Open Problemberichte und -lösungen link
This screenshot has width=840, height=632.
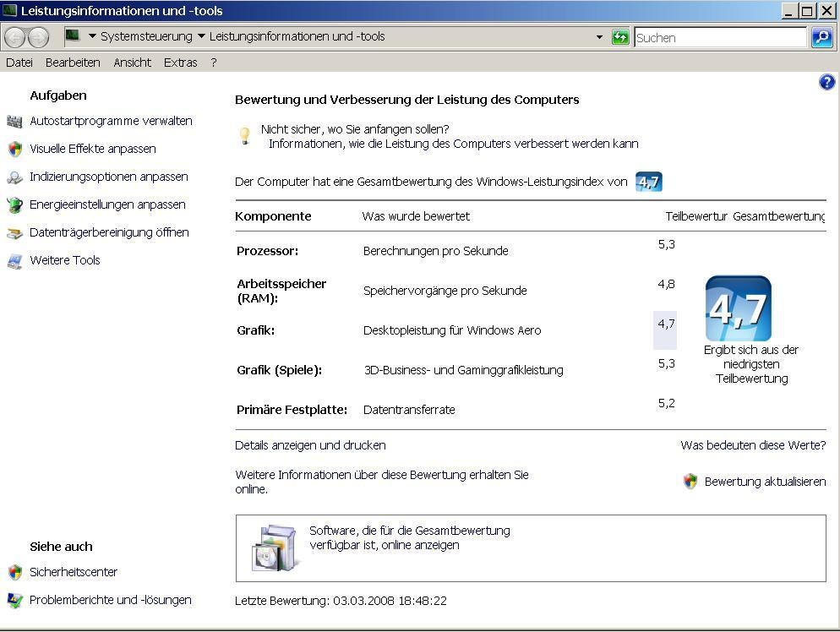111,600
